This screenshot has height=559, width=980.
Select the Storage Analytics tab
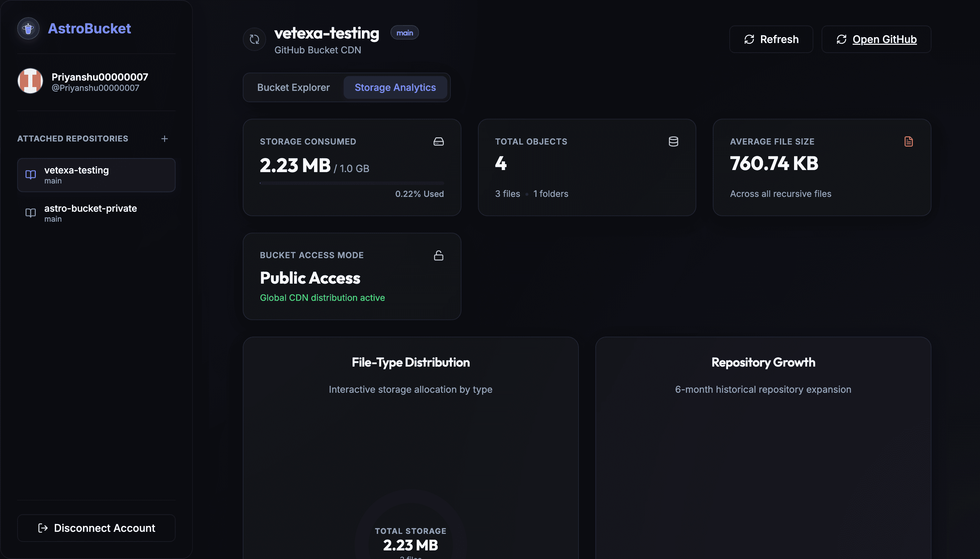(395, 87)
